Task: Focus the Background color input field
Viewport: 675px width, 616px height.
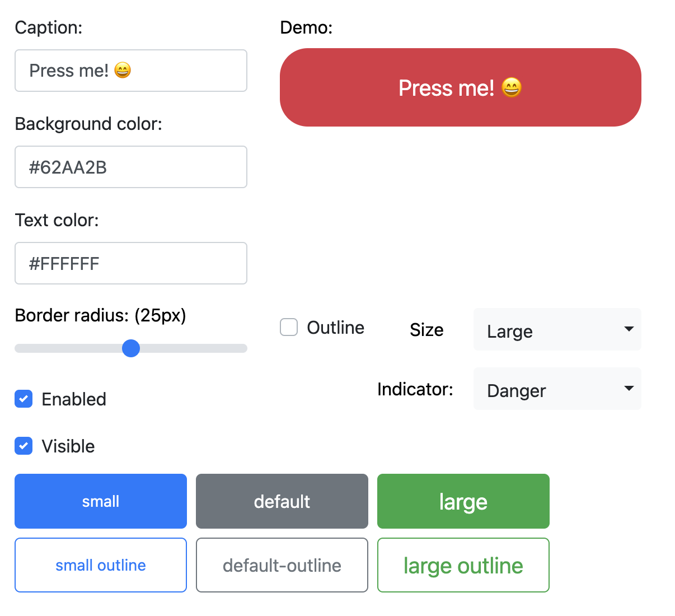Action: coord(130,167)
